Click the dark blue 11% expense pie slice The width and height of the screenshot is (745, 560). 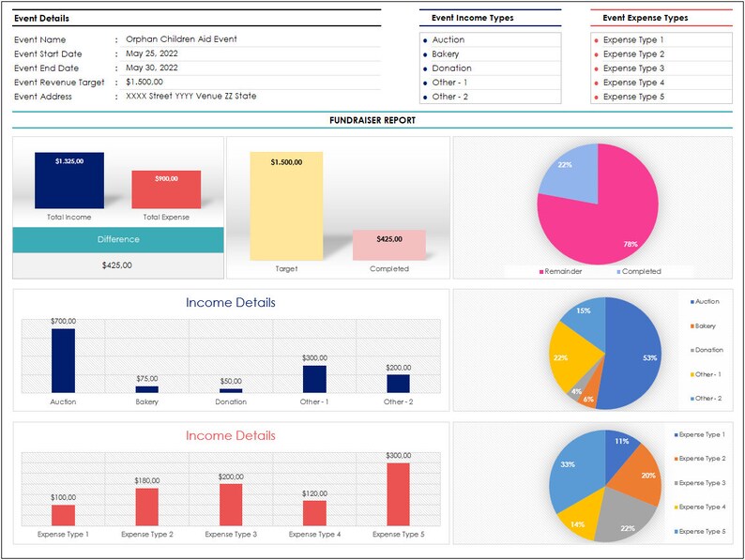pos(619,451)
